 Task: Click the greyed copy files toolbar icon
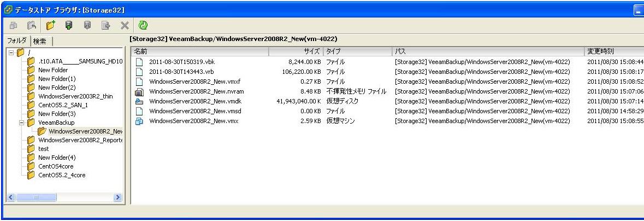pyautogui.click(x=13, y=26)
